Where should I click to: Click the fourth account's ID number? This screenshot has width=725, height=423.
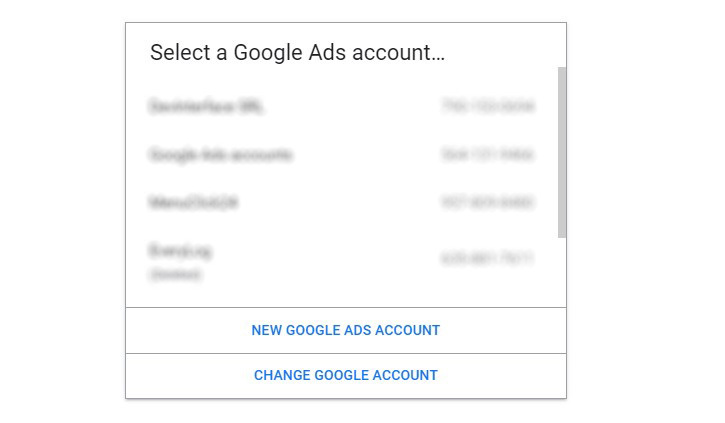[x=487, y=259]
